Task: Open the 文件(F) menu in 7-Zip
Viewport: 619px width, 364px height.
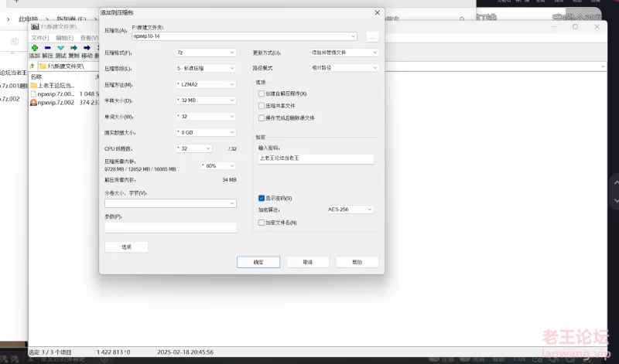Action: pyautogui.click(x=40, y=38)
